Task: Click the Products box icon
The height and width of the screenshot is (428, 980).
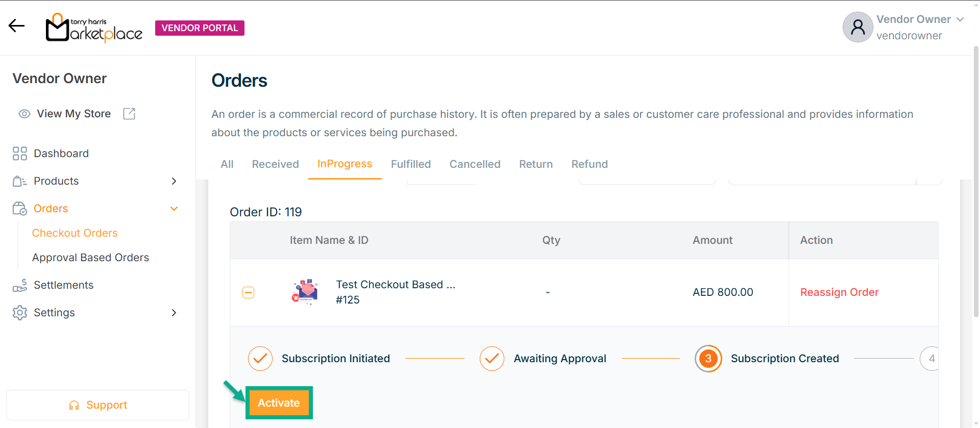Action: coord(20,181)
